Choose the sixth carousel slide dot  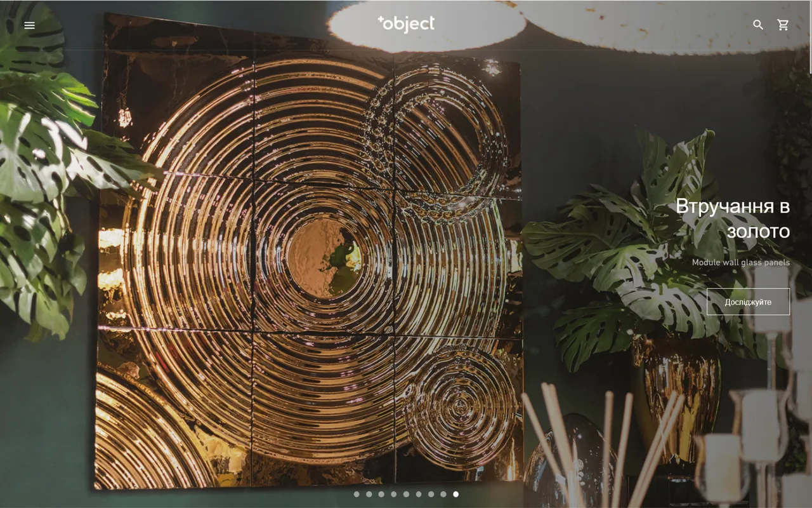[419, 494]
